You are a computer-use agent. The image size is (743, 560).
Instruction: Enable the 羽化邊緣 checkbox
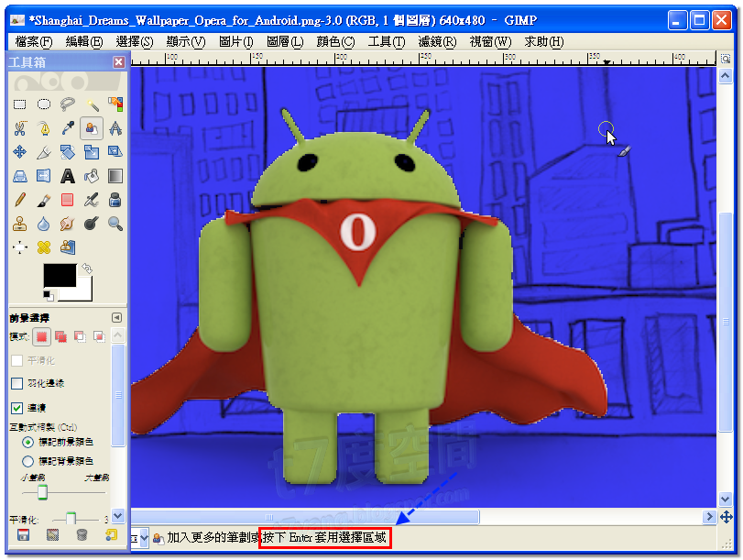[17, 383]
